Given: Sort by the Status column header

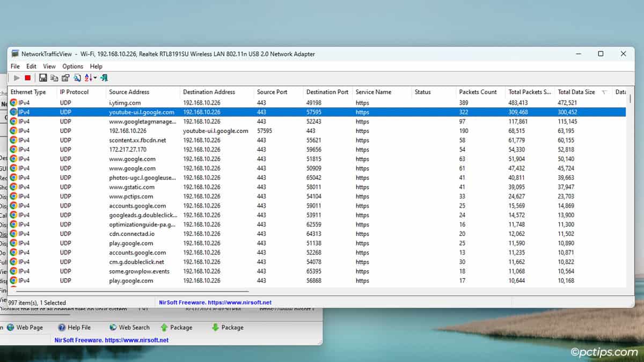Looking at the screenshot, I should [x=434, y=92].
